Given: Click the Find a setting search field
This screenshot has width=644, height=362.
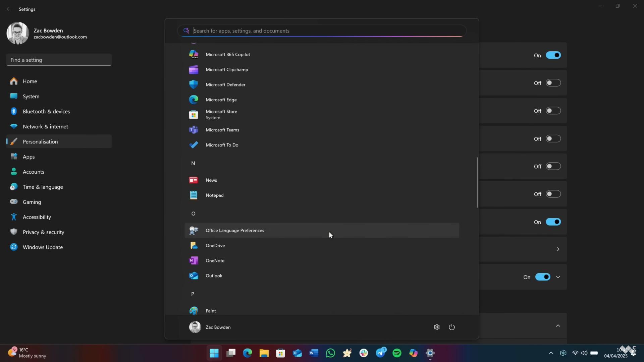Looking at the screenshot, I should pyautogui.click(x=59, y=60).
